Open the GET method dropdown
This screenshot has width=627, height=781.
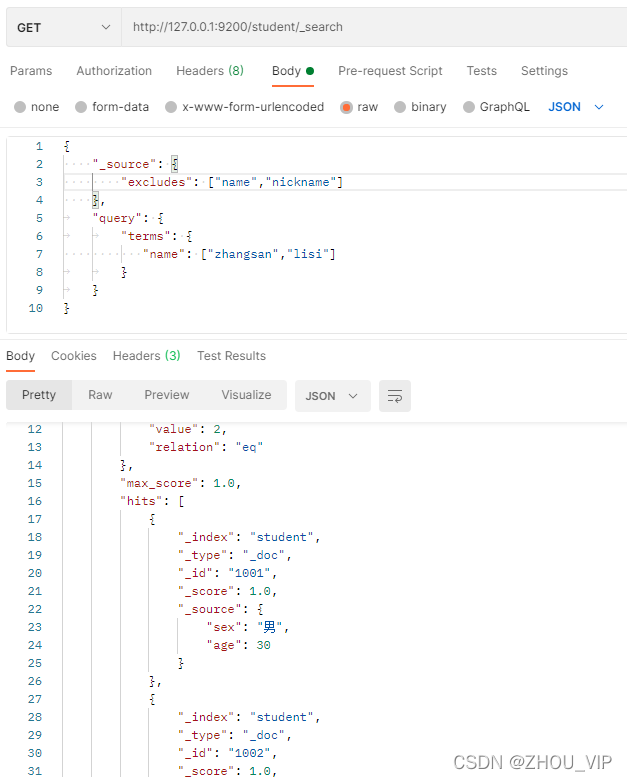click(x=64, y=27)
